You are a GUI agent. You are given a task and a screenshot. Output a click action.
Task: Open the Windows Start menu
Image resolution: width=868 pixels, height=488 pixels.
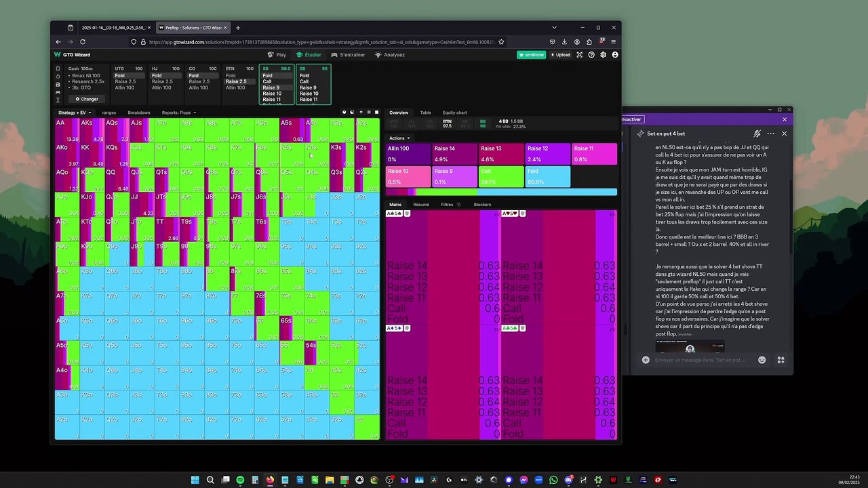point(195,480)
